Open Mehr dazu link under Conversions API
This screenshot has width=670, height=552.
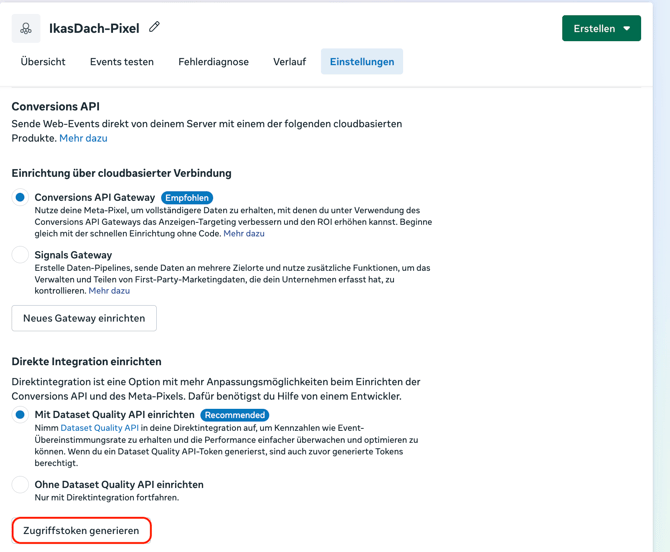tap(83, 138)
